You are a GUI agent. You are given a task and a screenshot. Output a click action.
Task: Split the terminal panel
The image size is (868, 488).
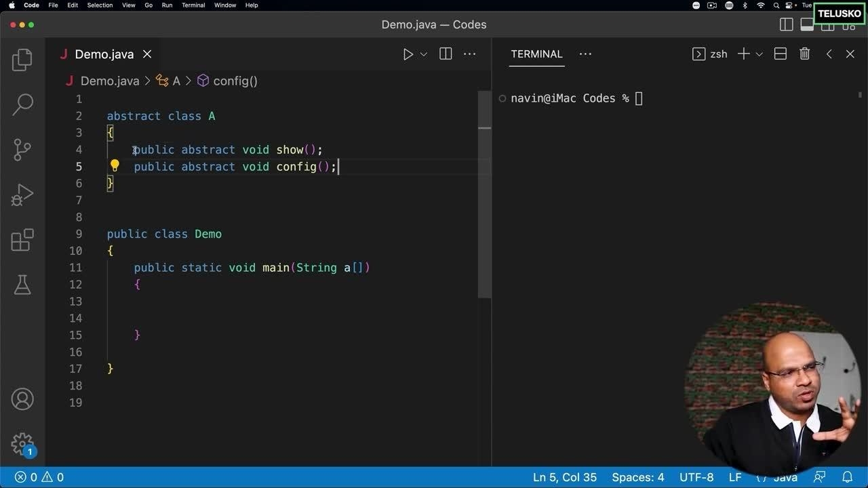pos(781,54)
